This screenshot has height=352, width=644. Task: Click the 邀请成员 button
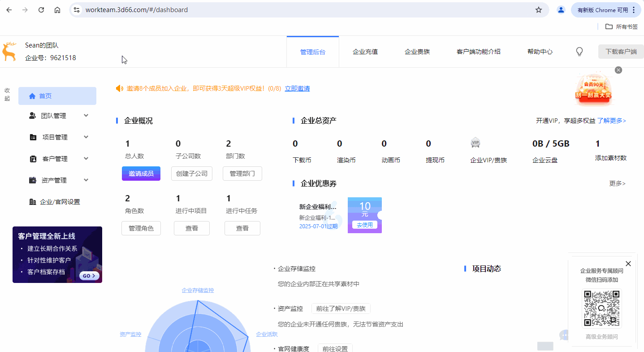click(141, 174)
